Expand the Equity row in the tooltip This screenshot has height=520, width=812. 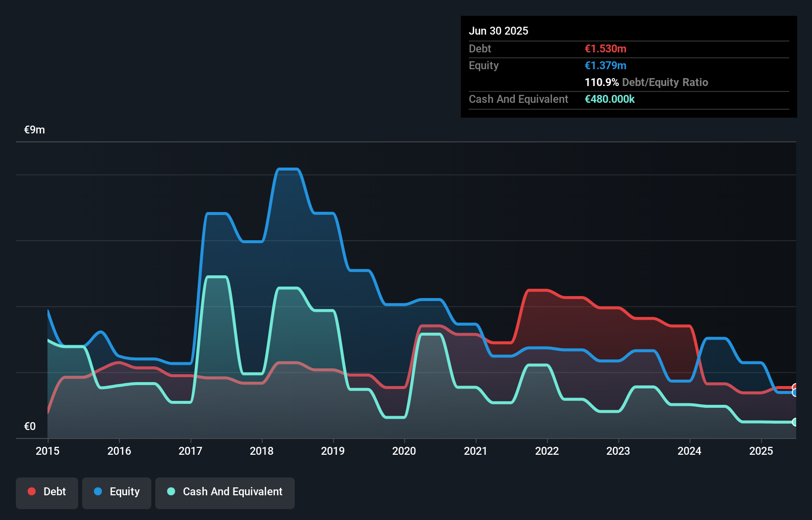pos(544,65)
